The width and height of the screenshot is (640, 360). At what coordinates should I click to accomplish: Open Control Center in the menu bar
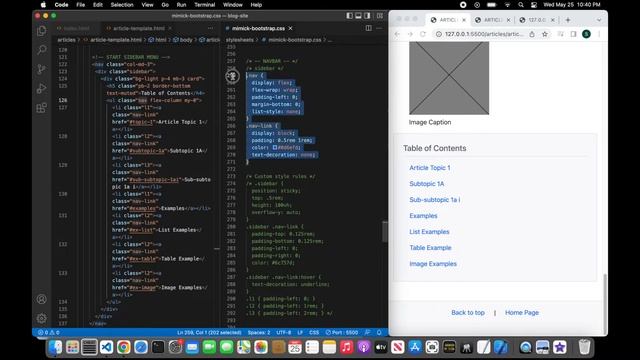(x=534, y=5)
